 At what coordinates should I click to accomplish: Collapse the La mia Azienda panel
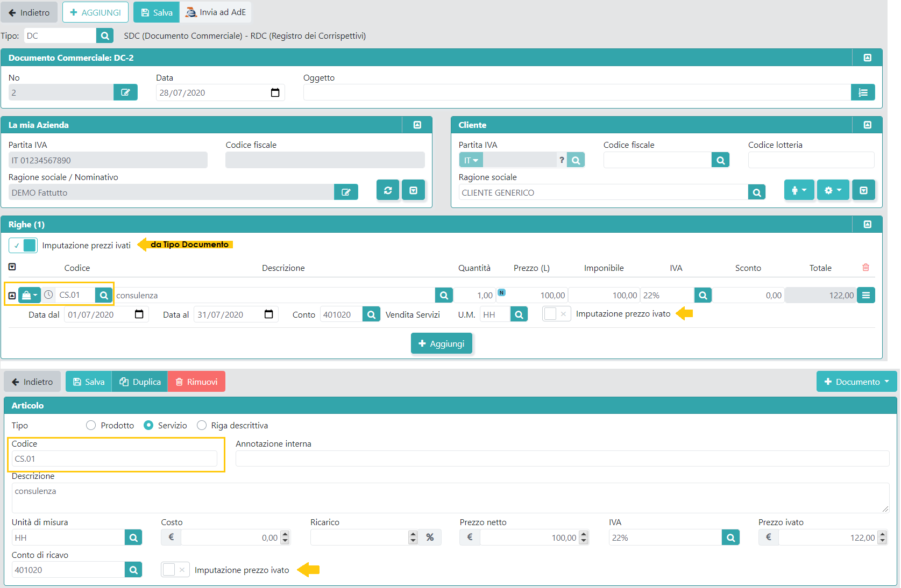(x=417, y=125)
